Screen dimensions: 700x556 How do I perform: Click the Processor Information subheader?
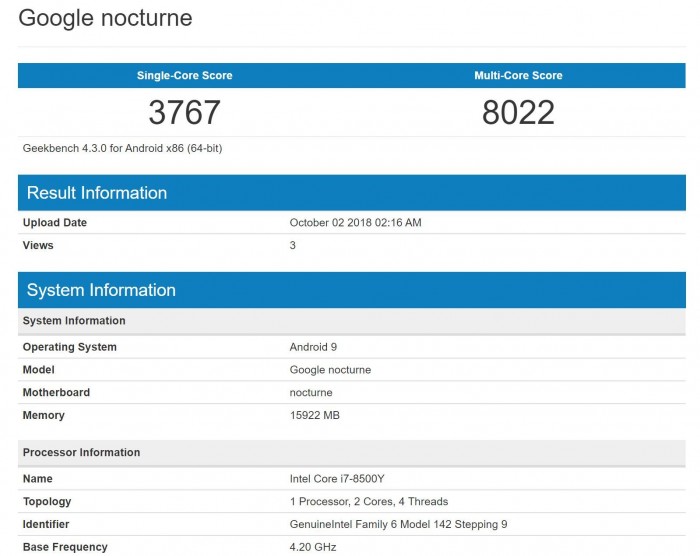[352, 452]
